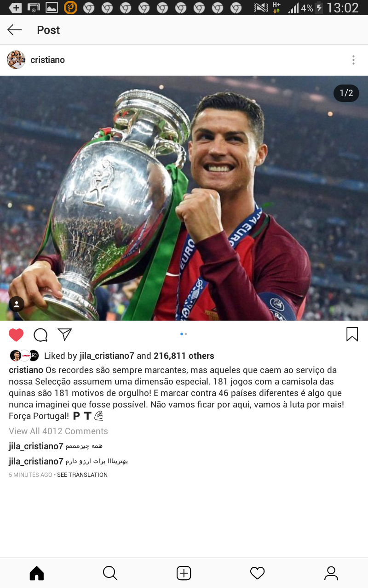Click SEE TRANSLATION under the comments

pos(82,475)
